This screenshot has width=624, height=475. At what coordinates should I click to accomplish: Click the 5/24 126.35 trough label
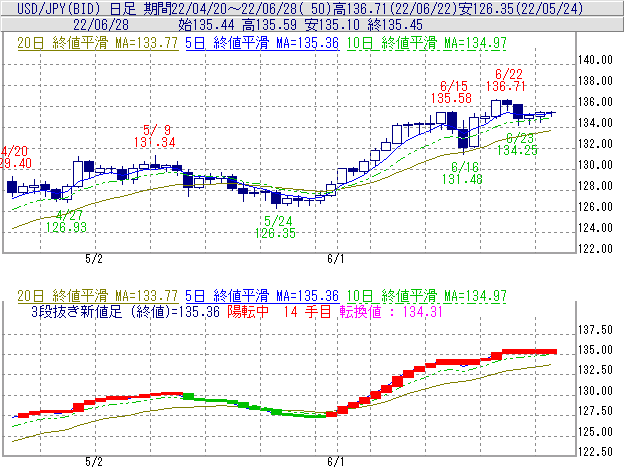tap(275, 227)
